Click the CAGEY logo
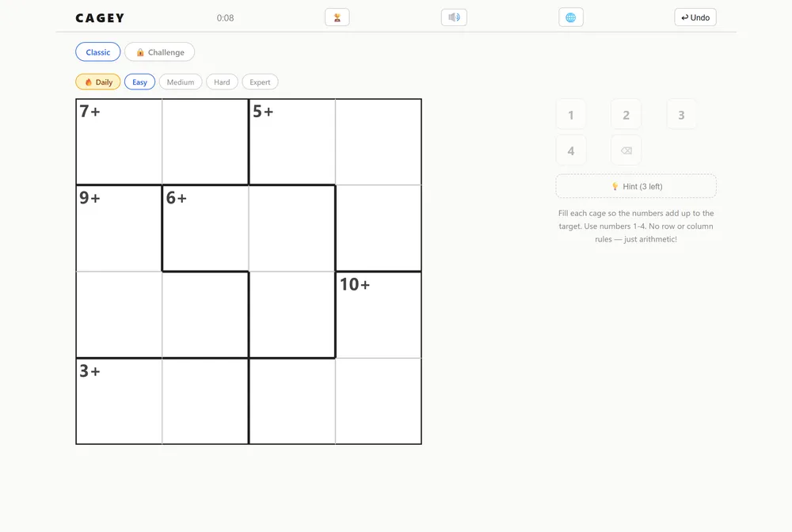The height and width of the screenshot is (532, 792). pos(100,18)
